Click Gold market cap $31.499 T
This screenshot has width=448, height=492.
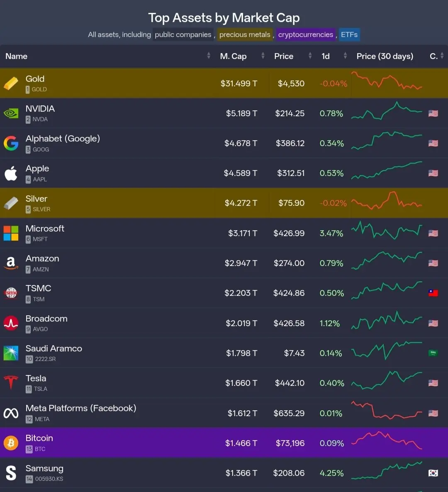(x=239, y=83)
